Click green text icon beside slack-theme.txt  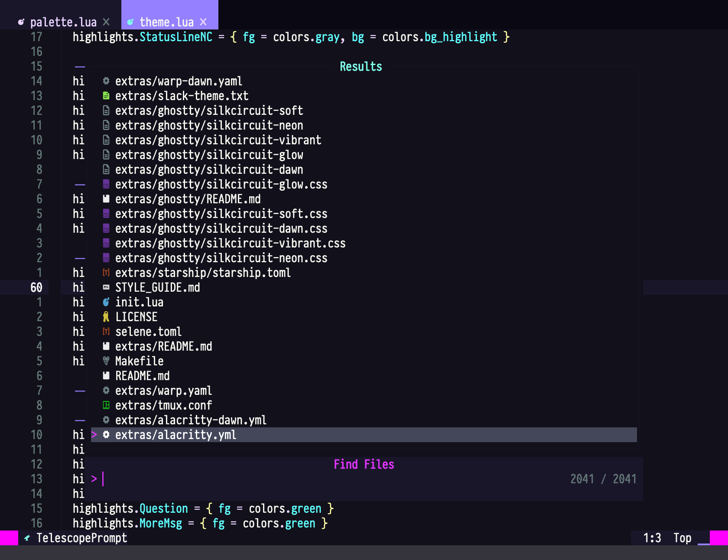(106, 96)
